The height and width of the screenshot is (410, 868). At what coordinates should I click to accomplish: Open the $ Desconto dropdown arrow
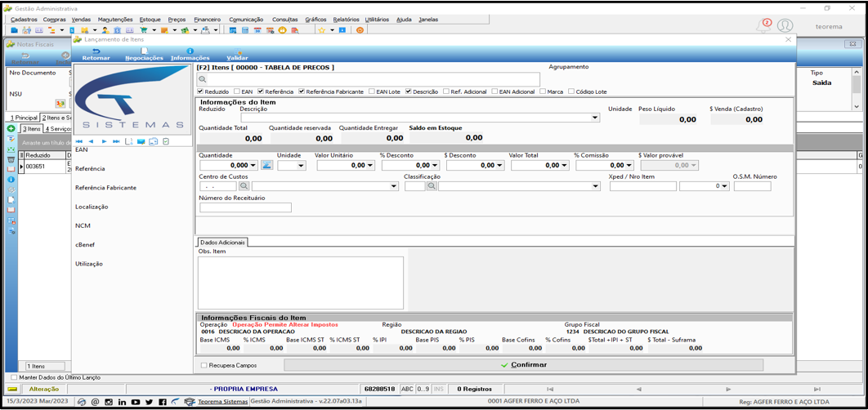pos(500,165)
